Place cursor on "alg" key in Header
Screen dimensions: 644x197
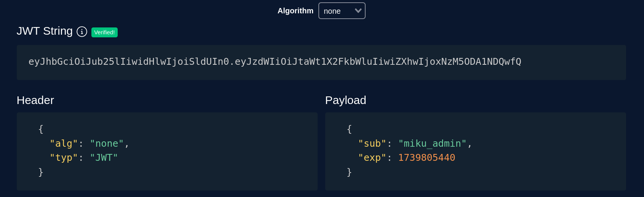point(64,144)
